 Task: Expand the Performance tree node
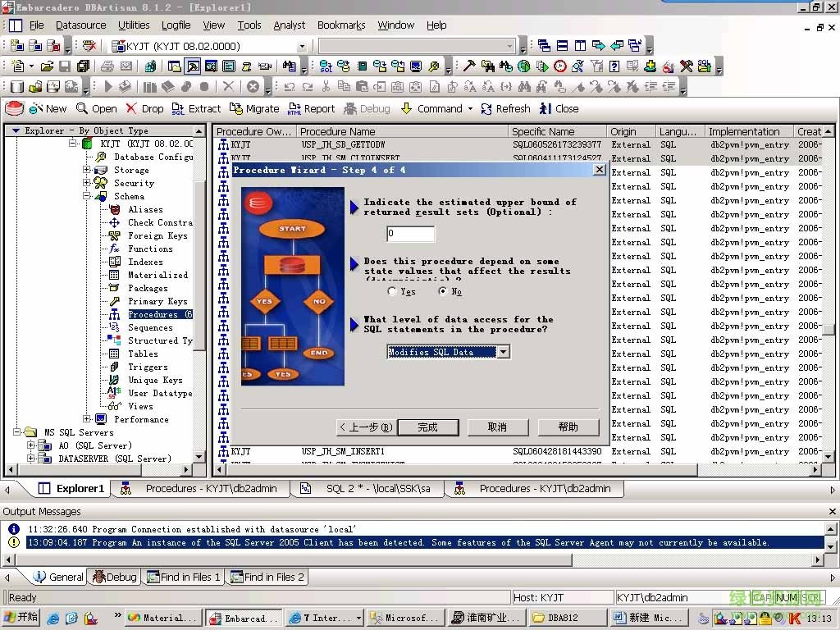click(87, 419)
